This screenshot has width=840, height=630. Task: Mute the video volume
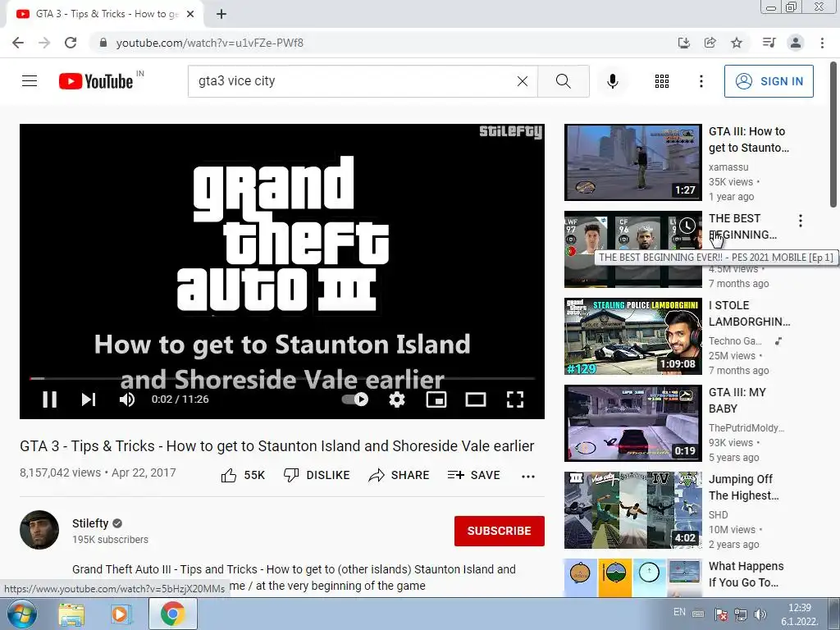(127, 399)
